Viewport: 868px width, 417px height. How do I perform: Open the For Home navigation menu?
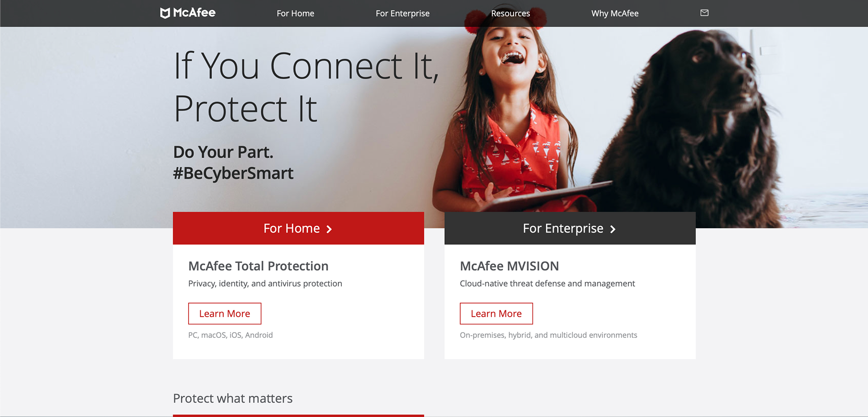tap(295, 14)
